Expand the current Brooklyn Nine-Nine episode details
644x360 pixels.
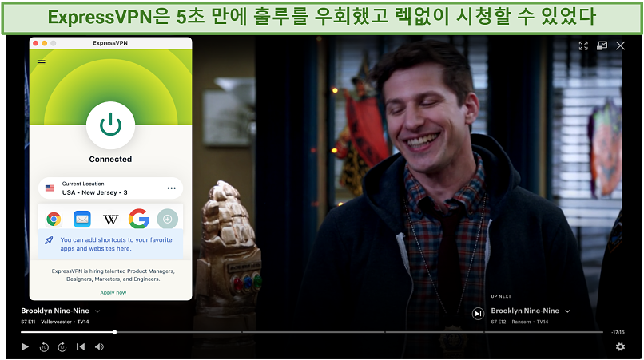pyautogui.click(x=97, y=311)
